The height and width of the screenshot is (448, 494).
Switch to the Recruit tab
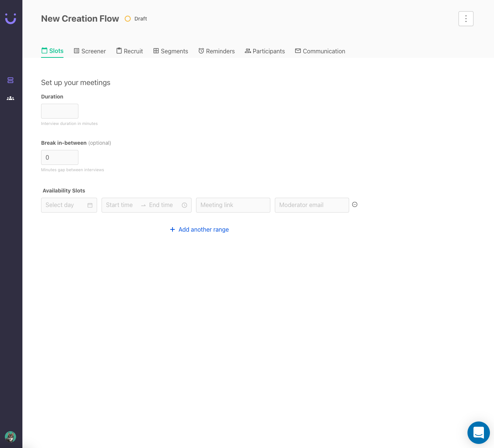[x=130, y=51]
